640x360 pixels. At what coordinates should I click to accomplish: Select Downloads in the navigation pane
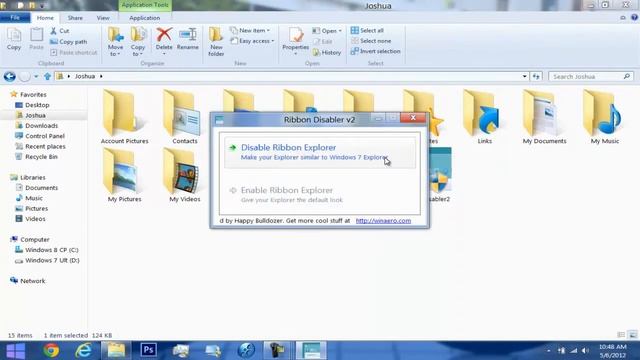tap(42, 126)
